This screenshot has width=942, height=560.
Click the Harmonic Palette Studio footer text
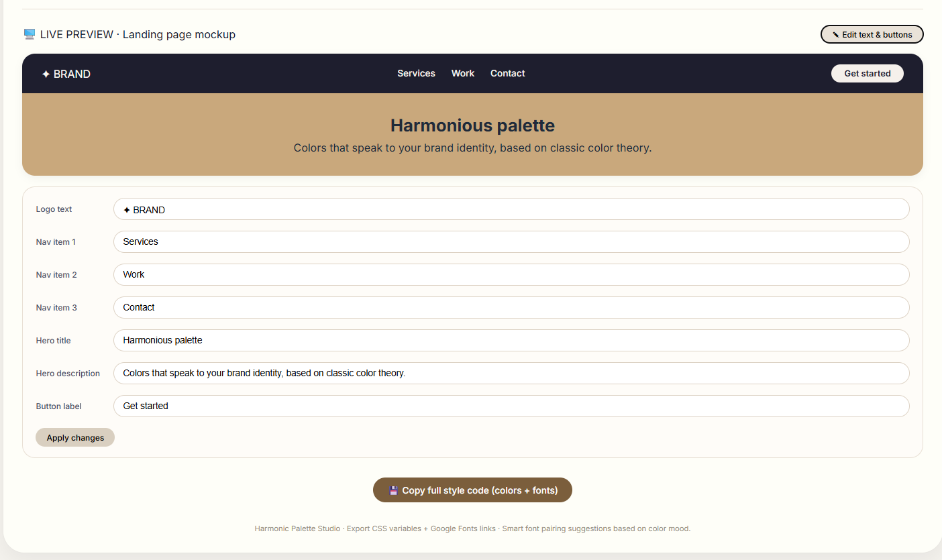[x=472, y=528]
